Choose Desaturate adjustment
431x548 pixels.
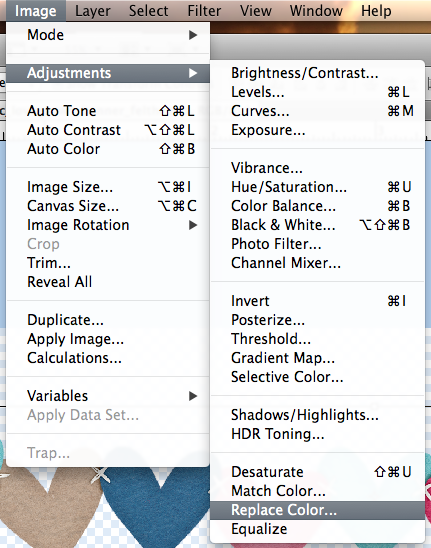317,472
